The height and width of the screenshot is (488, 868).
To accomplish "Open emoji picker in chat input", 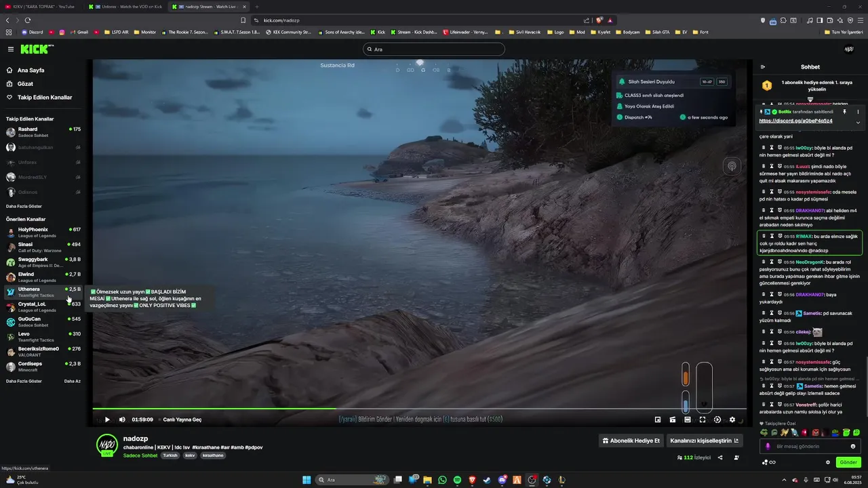I will tap(853, 446).
